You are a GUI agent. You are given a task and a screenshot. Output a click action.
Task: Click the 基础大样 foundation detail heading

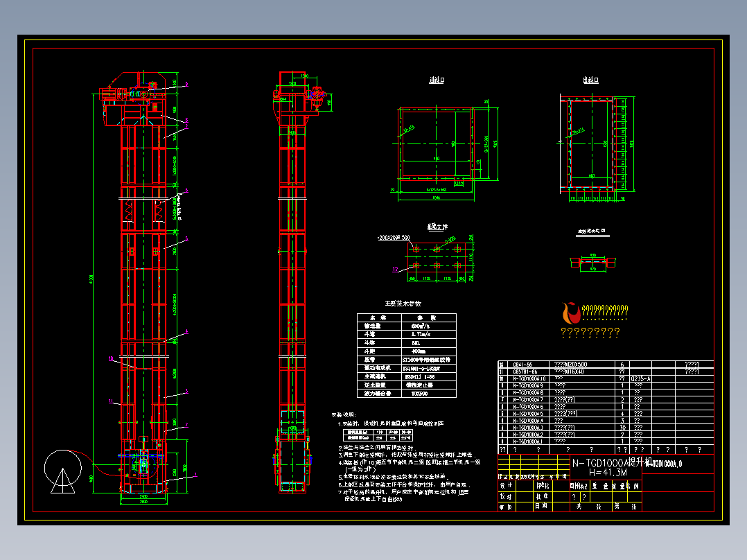[x=437, y=227]
